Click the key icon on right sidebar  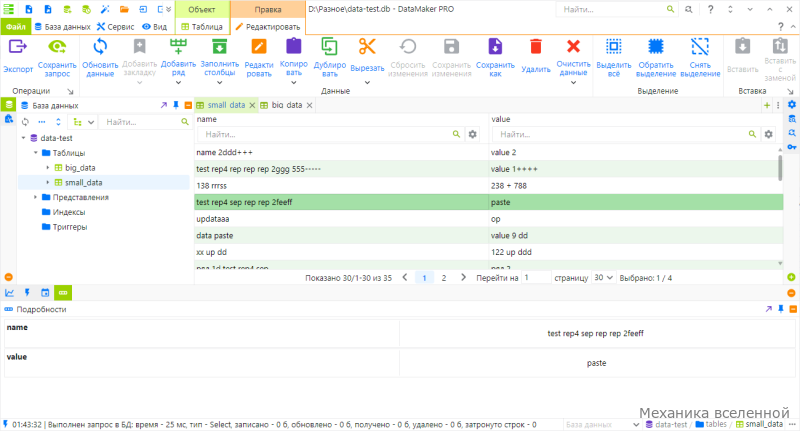point(792,147)
